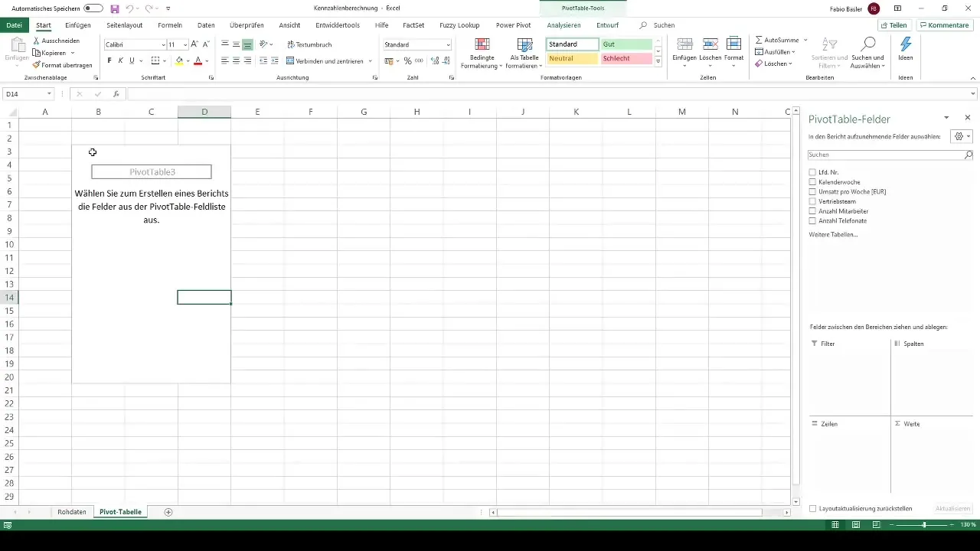Apply the Schlecht cell style
The image size is (980, 551).
626,59
